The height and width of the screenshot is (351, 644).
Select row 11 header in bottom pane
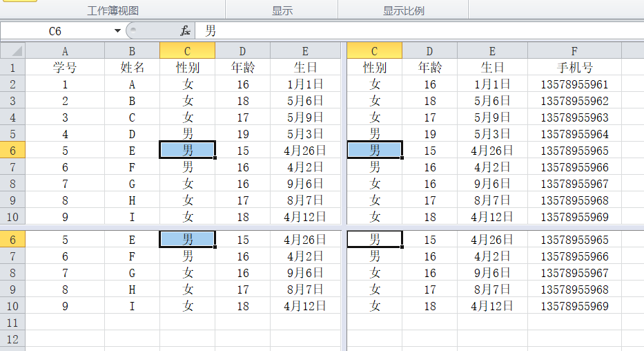tap(13, 323)
